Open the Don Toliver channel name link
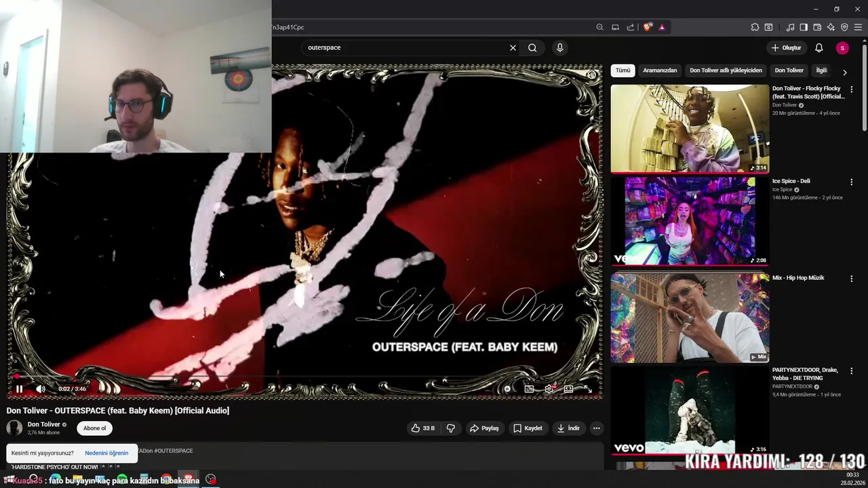 tap(43, 424)
